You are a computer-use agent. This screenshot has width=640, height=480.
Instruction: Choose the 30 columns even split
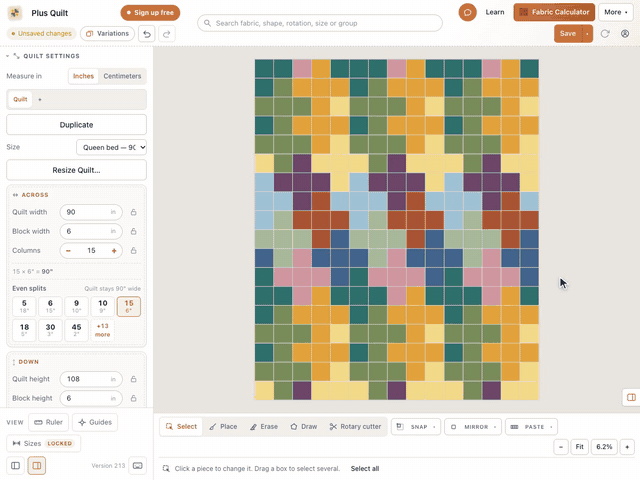(50, 330)
